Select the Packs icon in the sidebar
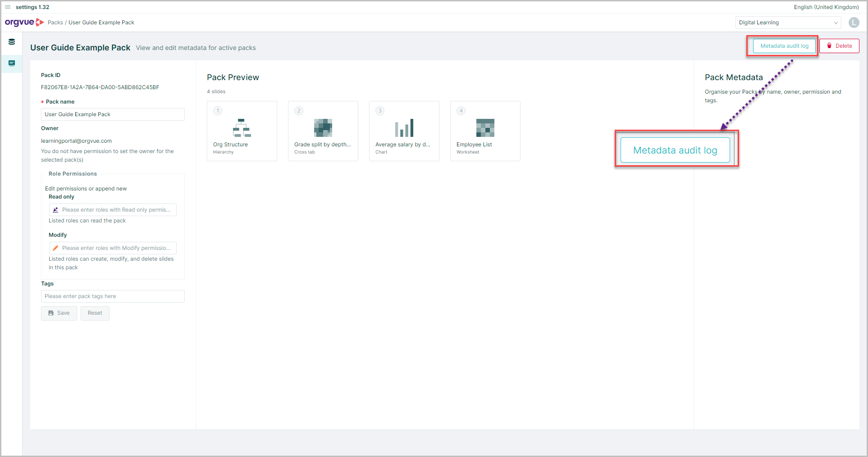The image size is (868, 457). click(x=11, y=63)
